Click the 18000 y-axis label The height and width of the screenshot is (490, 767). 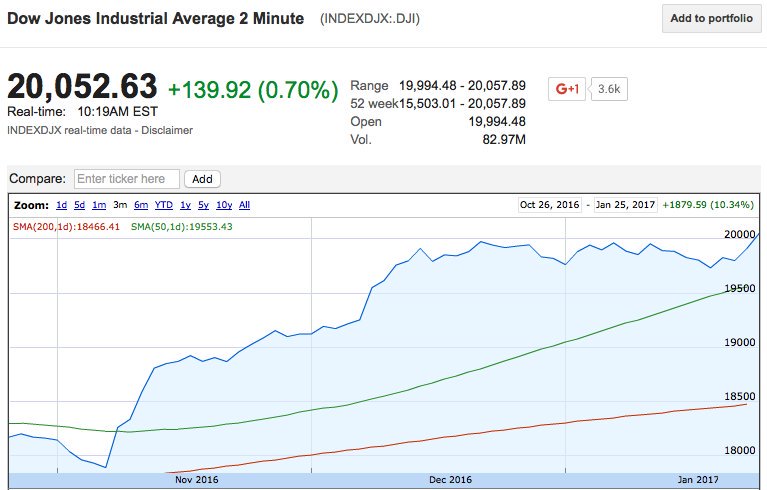740,450
